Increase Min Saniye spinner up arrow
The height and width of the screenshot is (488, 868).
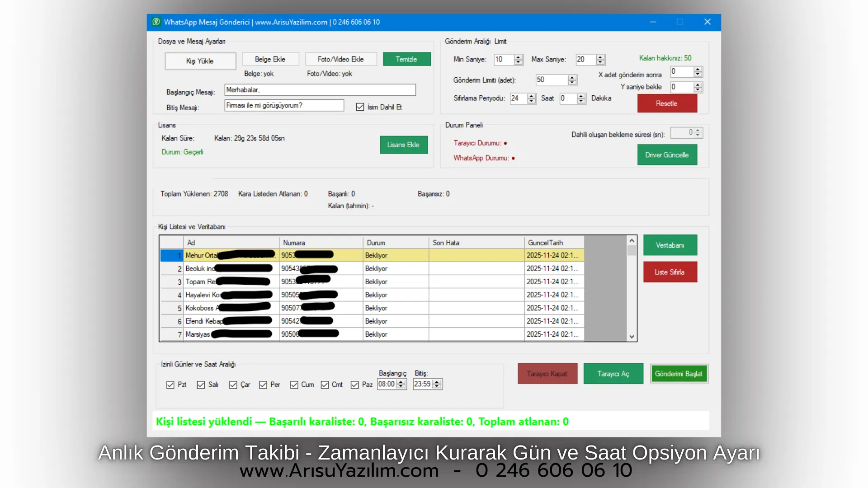519,57
